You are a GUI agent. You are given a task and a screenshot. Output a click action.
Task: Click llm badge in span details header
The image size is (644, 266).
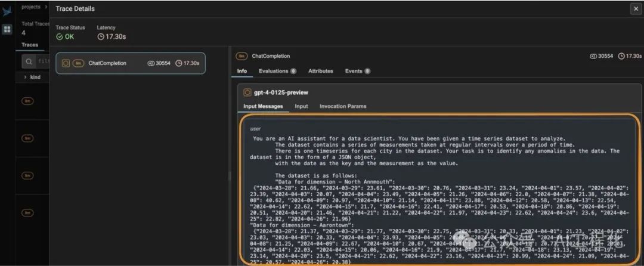[x=241, y=56]
